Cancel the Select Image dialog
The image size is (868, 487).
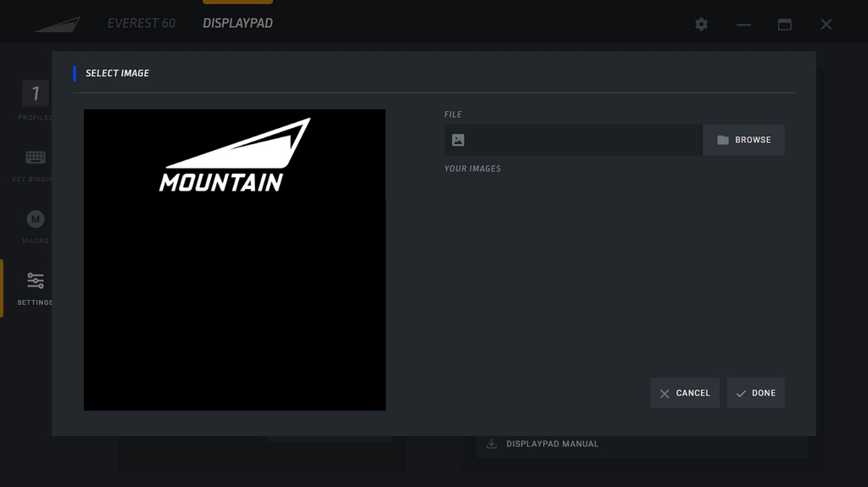pyautogui.click(x=685, y=393)
